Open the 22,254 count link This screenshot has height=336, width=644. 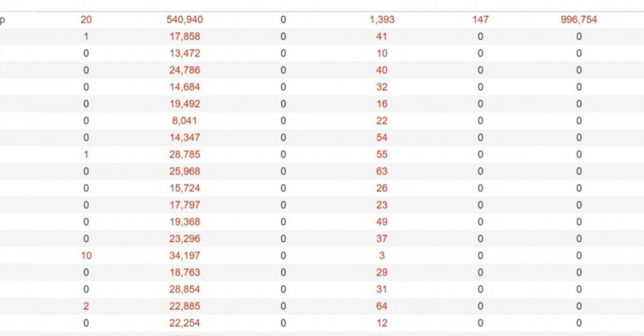[185, 323]
